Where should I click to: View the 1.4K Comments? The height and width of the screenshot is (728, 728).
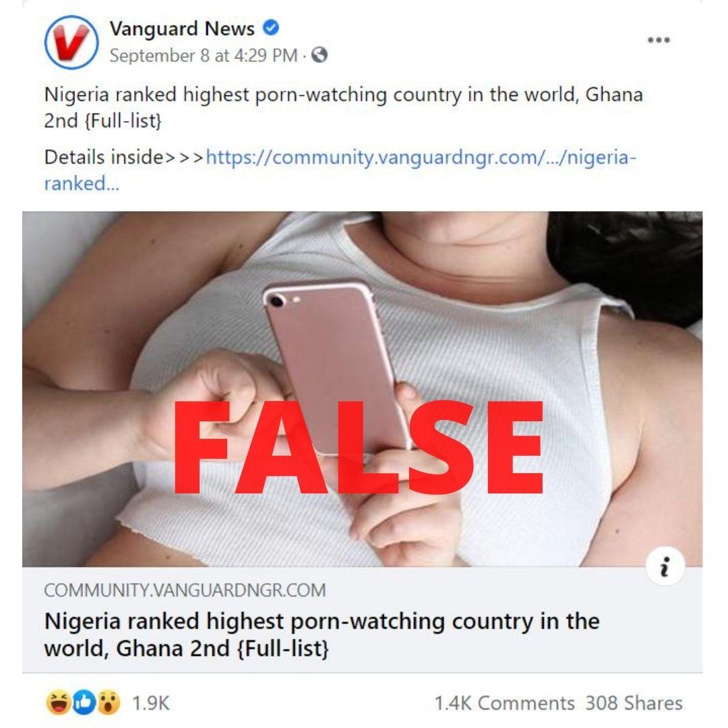coord(504,703)
